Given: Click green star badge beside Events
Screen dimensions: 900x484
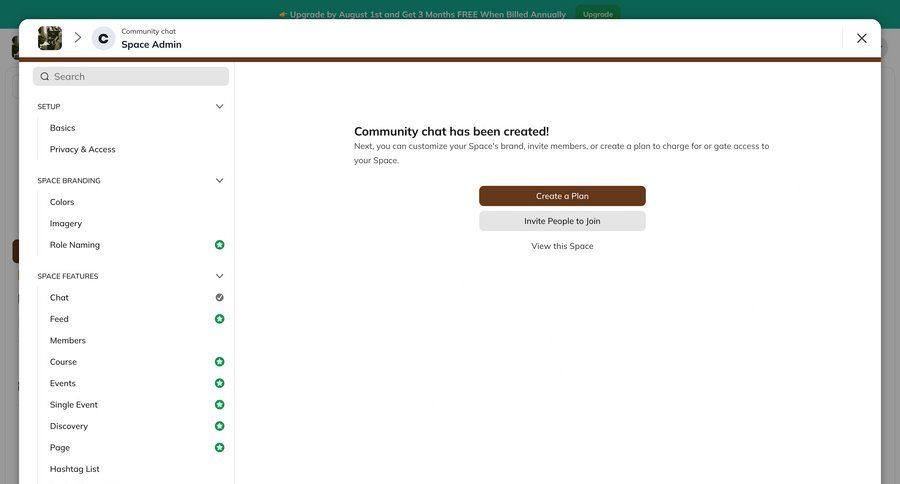Looking at the screenshot, I should click(219, 383).
